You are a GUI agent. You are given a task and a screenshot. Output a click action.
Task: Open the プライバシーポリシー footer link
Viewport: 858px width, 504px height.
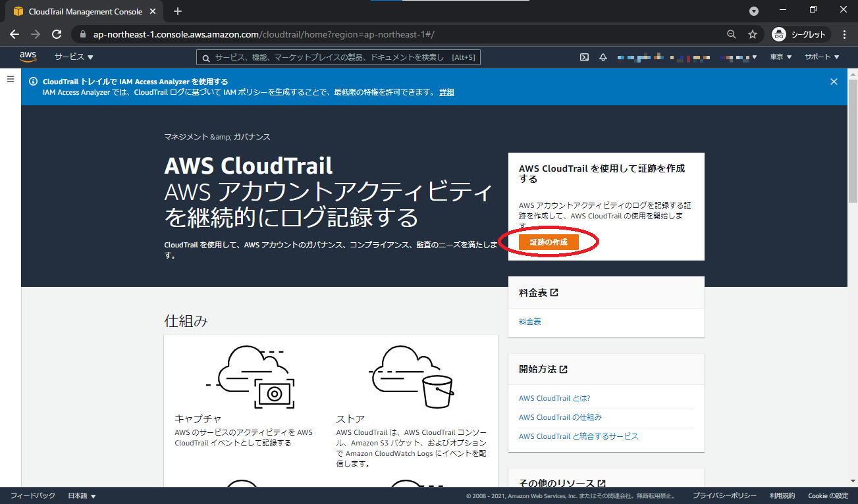click(724, 495)
